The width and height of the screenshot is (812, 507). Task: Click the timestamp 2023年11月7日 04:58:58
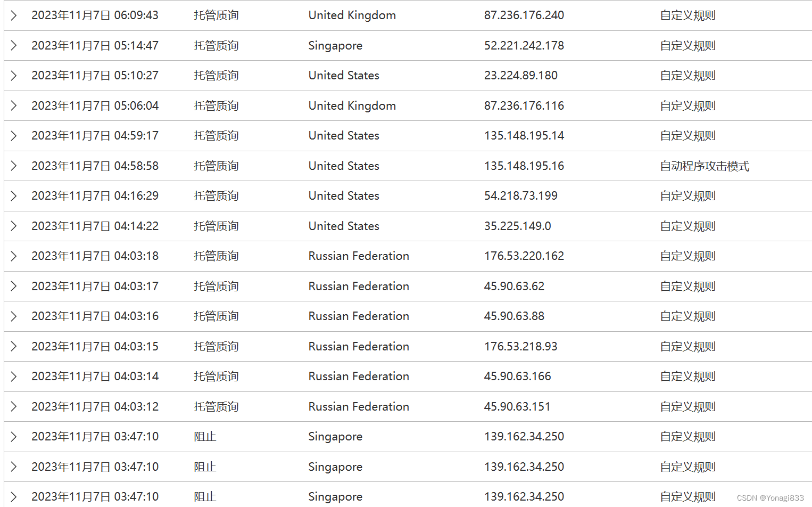coord(95,166)
